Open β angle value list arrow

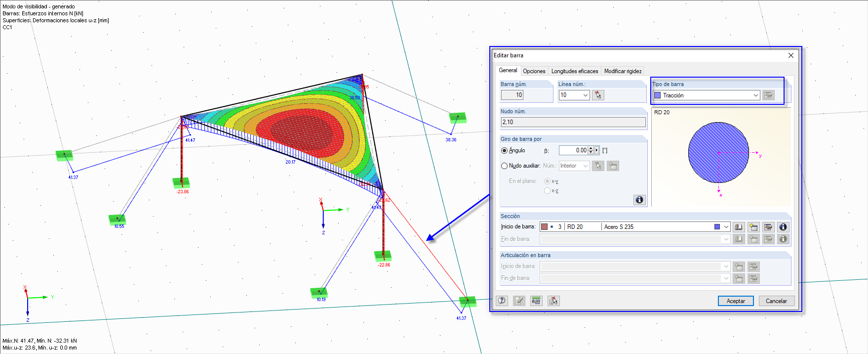596,150
